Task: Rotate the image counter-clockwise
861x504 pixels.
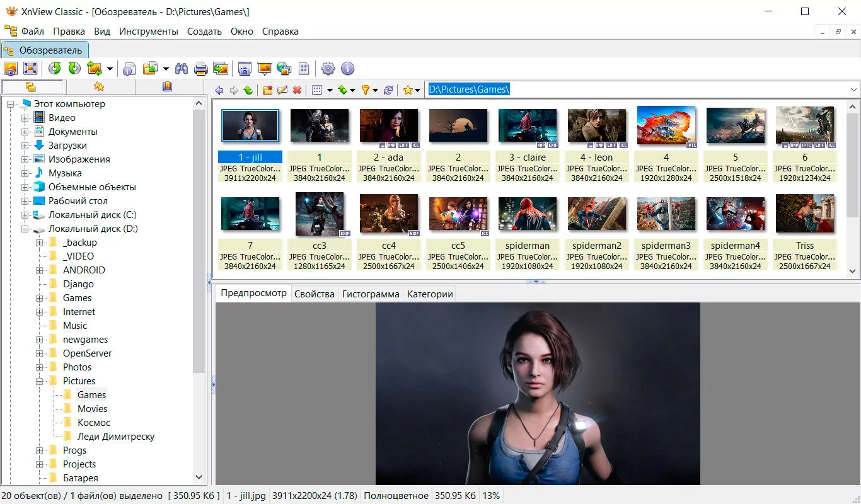Action: click(55, 69)
